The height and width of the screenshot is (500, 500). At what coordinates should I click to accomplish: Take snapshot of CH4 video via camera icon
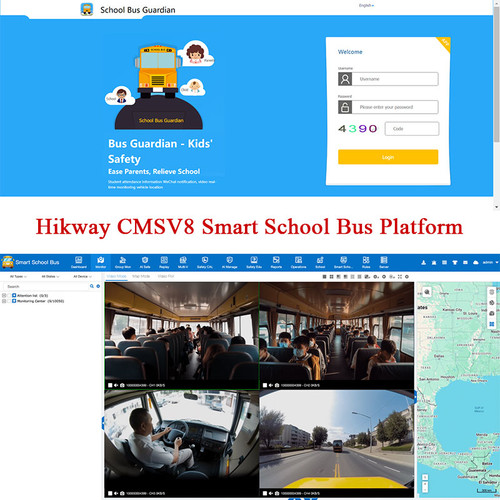pos(277,493)
